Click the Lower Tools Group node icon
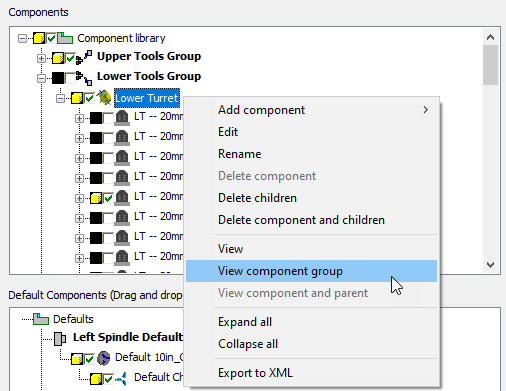Viewport: 506px width, 391px height. (84, 78)
